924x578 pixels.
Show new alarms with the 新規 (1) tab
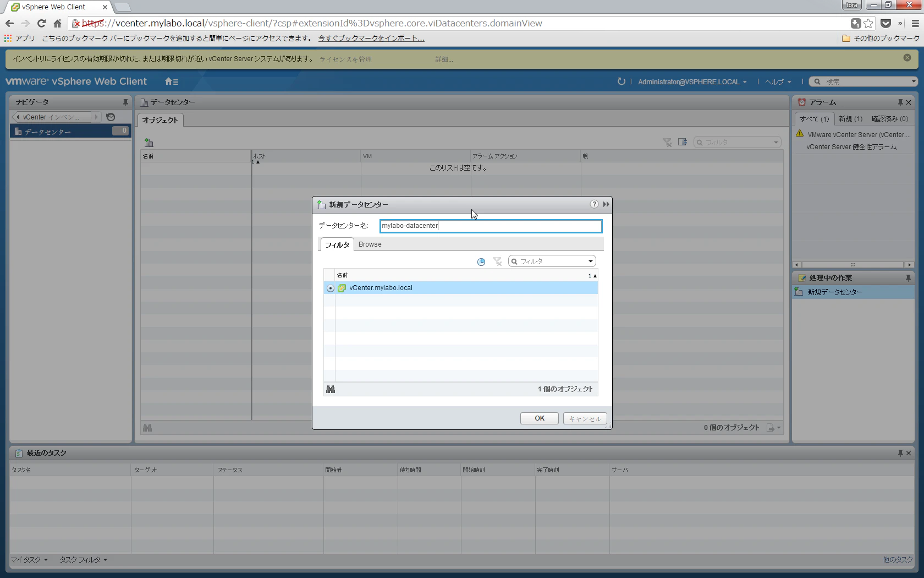(850, 119)
